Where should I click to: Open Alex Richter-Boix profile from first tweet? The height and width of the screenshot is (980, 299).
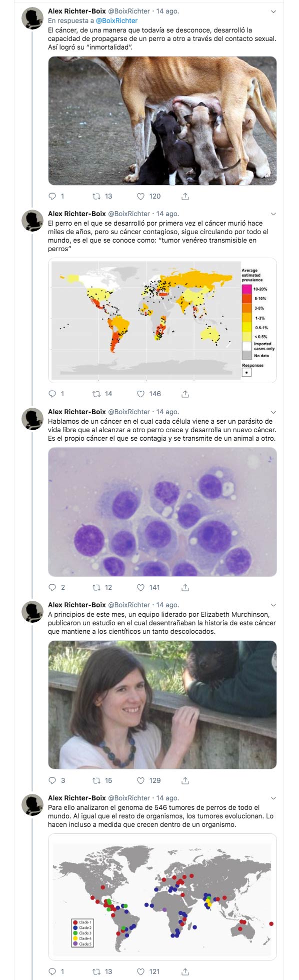pos(76,11)
